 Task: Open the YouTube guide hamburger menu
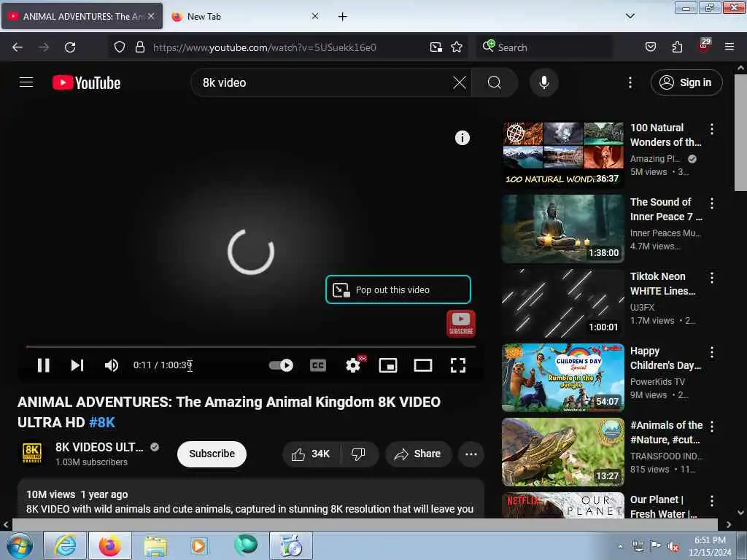26,82
